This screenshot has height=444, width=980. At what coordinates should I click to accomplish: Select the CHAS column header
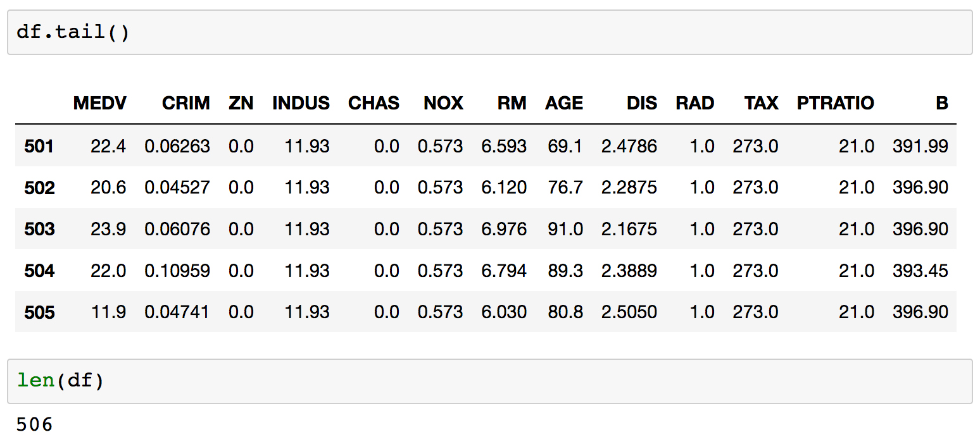tap(374, 103)
